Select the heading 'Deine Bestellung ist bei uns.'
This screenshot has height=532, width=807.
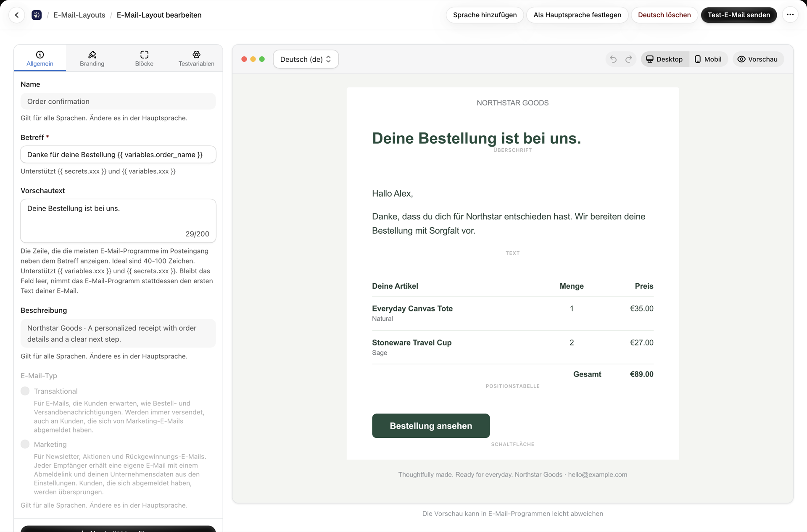tap(476, 138)
